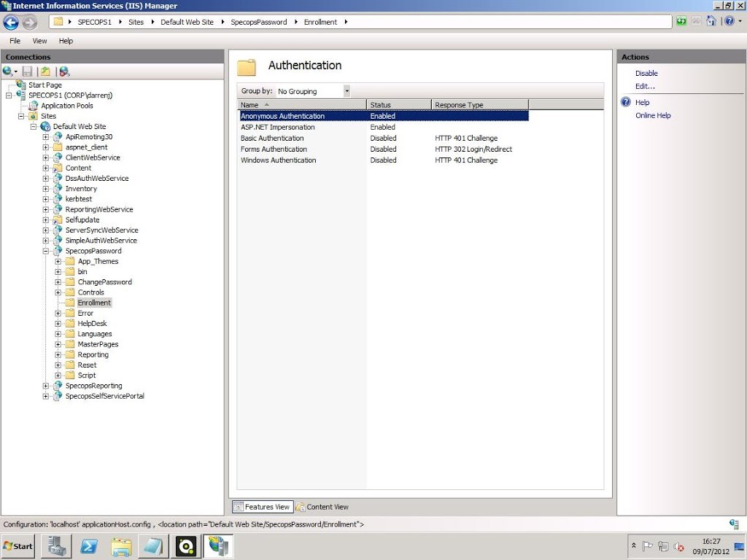The image size is (747, 560).
Task: Switch to the Content View tab
Action: click(322, 507)
